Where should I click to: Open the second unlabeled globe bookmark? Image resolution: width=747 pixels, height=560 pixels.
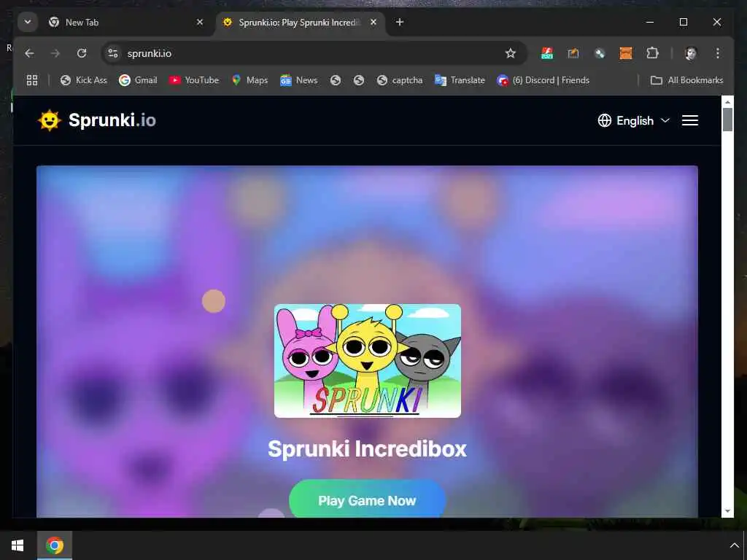pyautogui.click(x=359, y=80)
